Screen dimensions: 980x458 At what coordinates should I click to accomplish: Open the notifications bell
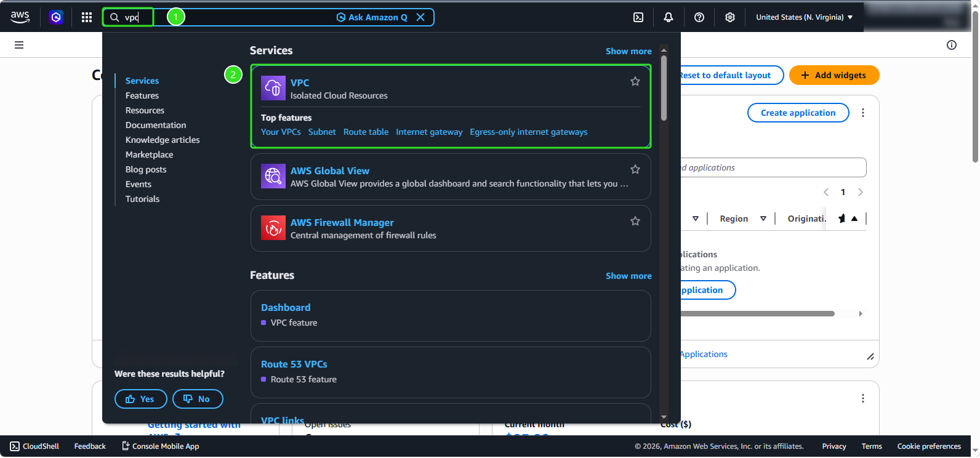pyautogui.click(x=669, y=17)
